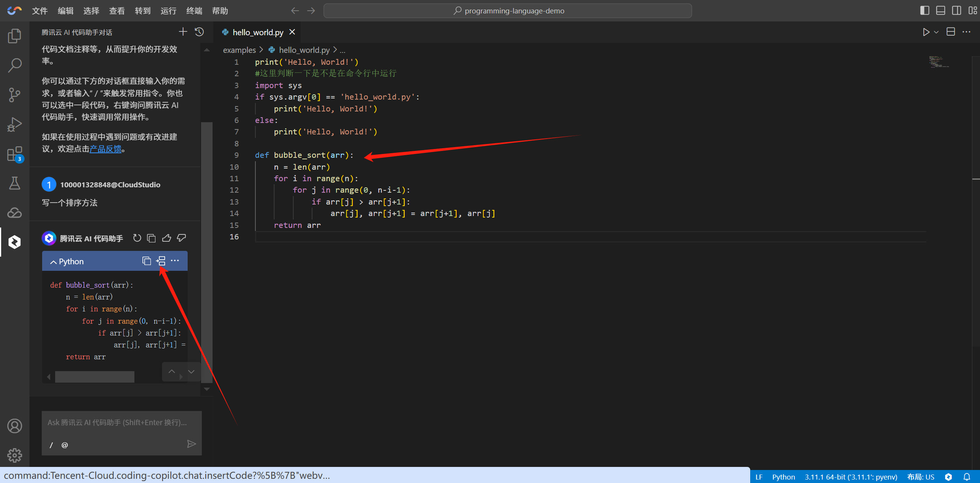
Task: Open notifications bell in status bar
Action: 967,477
